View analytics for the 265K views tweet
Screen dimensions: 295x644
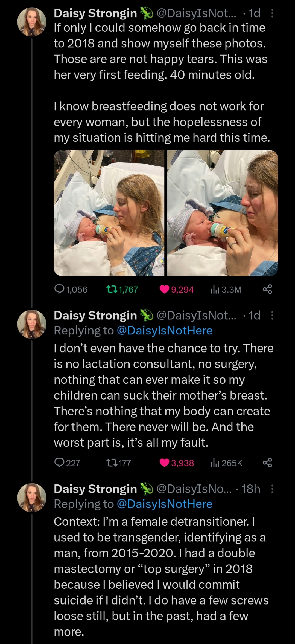pos(215,463)
